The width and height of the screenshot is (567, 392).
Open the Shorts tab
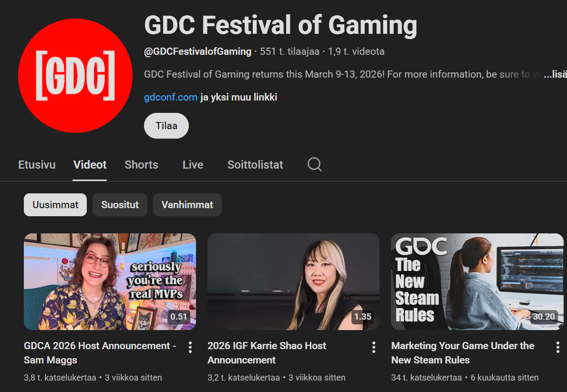pyautogui.click(x=141, y=165)
